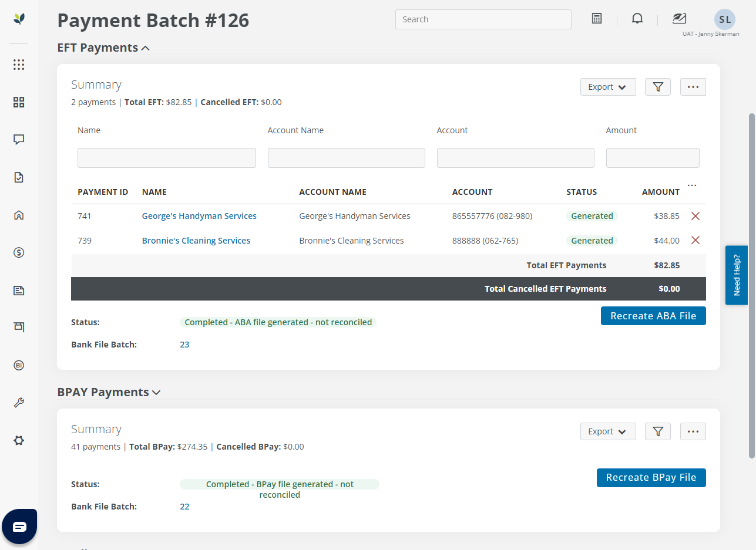The height and width of the screenshot is (550, 756).
Task: Open the EFT Export dropdown
Action: point(608,87)
